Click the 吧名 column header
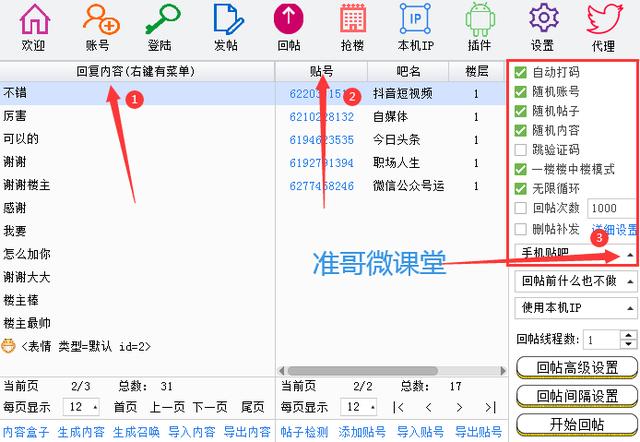640x442 pixels. 408,71
